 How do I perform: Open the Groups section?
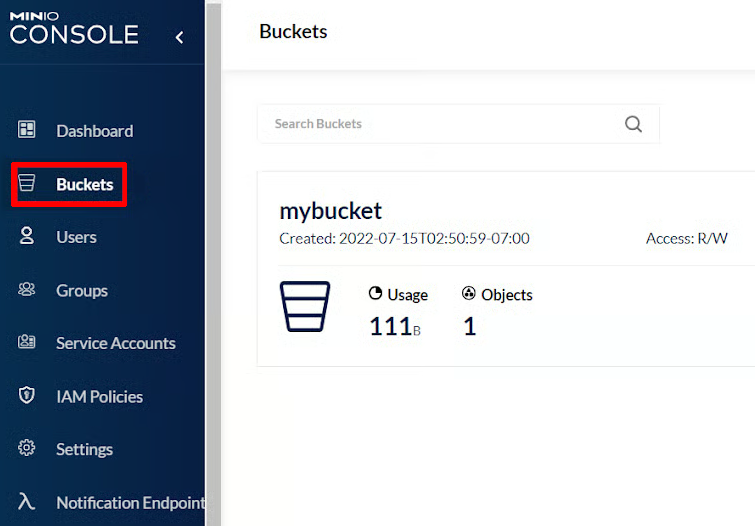[82, 290]
